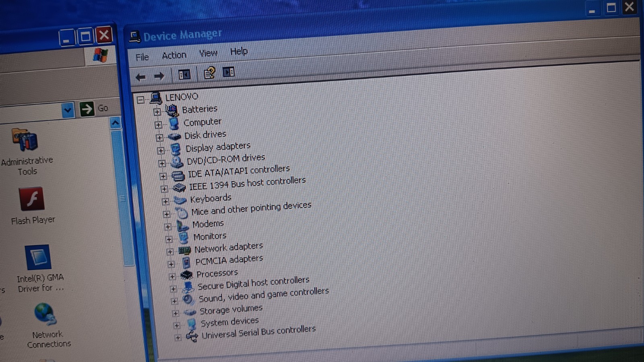Image resolution: width=644 pixels, height=362 pixels.
Task: Select the Universal Serial Bus controllers icon
Action: 192,336
